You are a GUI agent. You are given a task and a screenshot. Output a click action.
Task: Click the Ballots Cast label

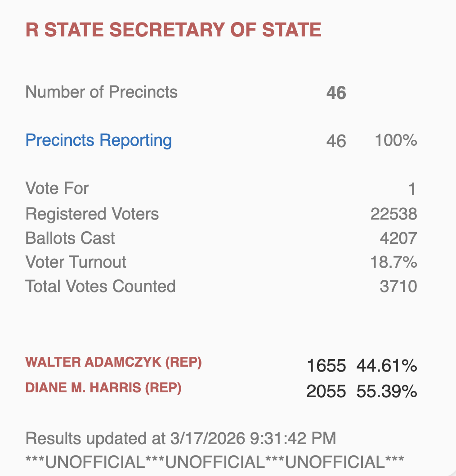tap(70, 238)
